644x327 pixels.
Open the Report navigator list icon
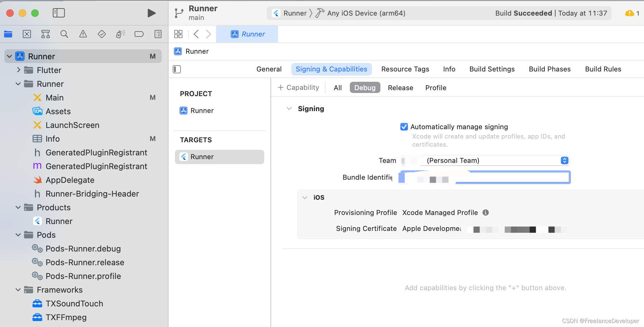[x=158, y=34]
